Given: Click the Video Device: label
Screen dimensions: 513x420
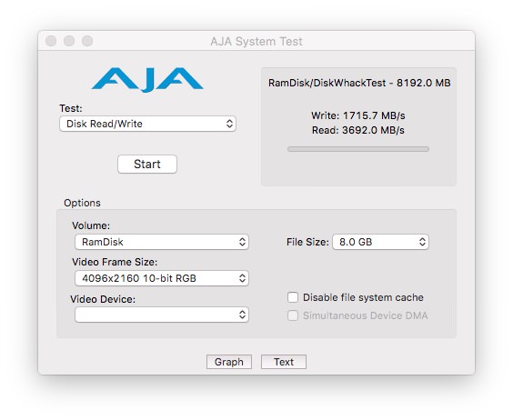Looking at the screenshot, I should pos(103,299).
